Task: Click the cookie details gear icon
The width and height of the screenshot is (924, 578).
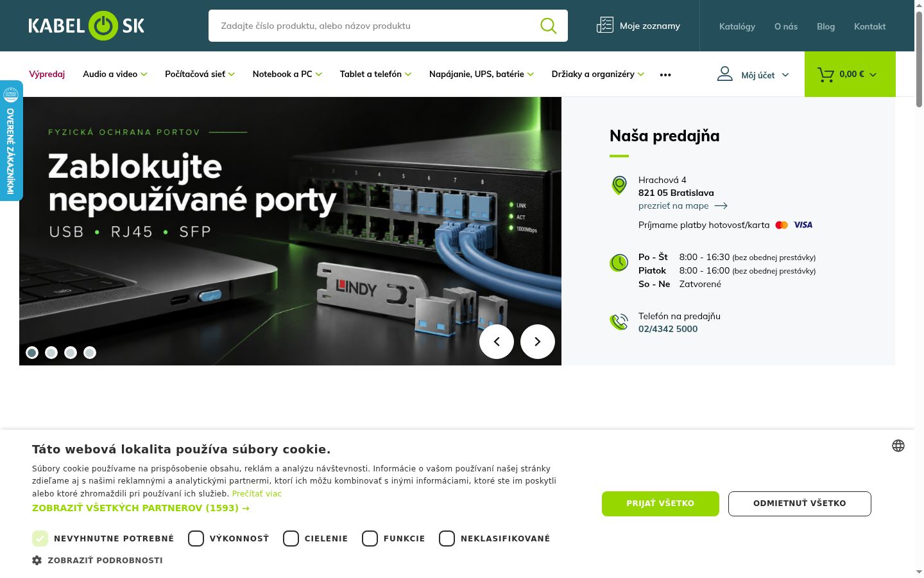Action: tap(37, 560)
